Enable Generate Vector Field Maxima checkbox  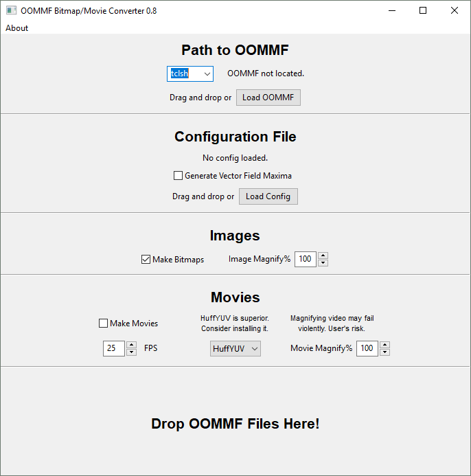[178, 176]
